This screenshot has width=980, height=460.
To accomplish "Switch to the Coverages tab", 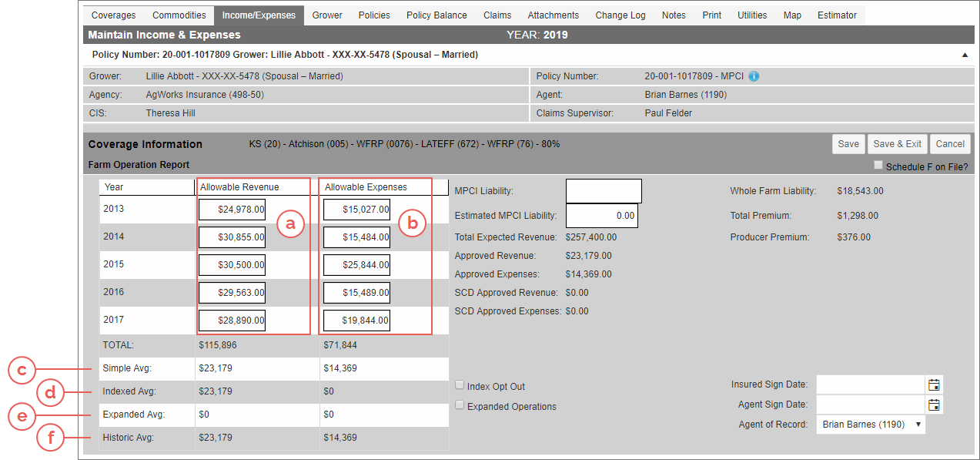I will [113, 15].
